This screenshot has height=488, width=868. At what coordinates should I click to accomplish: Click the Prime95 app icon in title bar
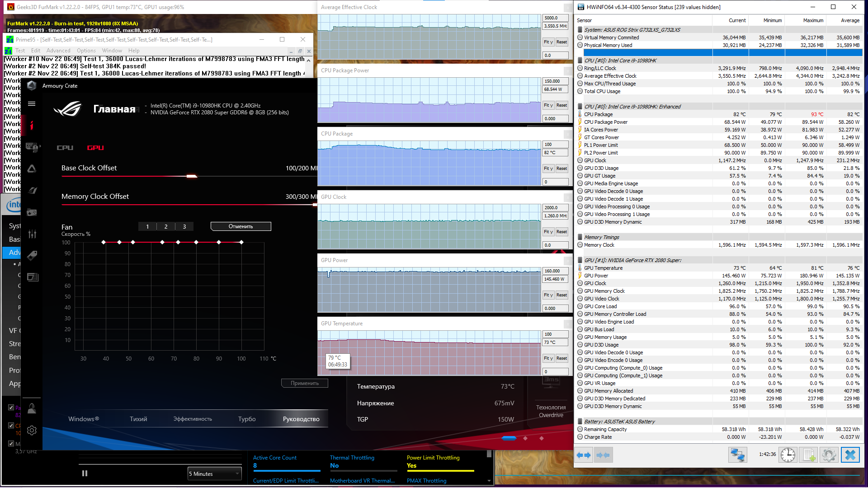(x=9, y=40)
